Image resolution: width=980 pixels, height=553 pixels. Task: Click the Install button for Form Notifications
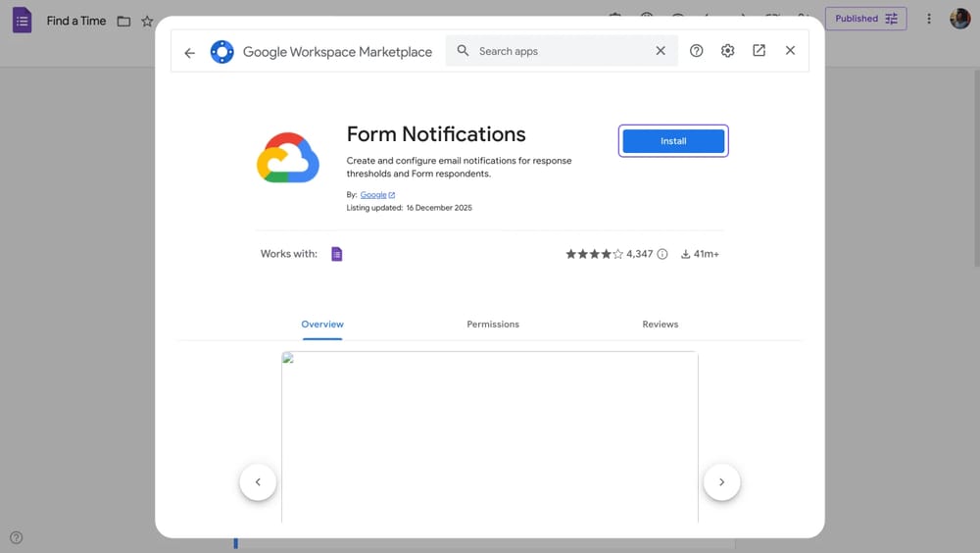click(x=673, y=141)
